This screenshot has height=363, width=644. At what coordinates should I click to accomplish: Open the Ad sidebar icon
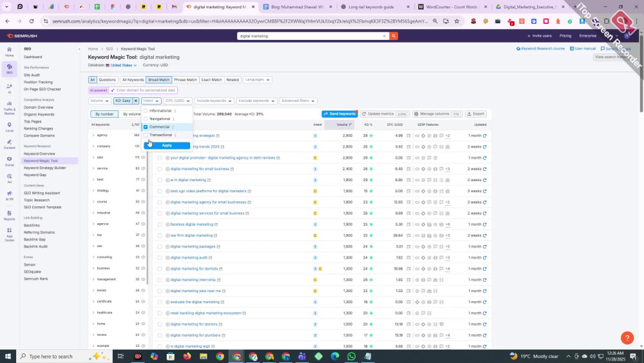point(9,179)
